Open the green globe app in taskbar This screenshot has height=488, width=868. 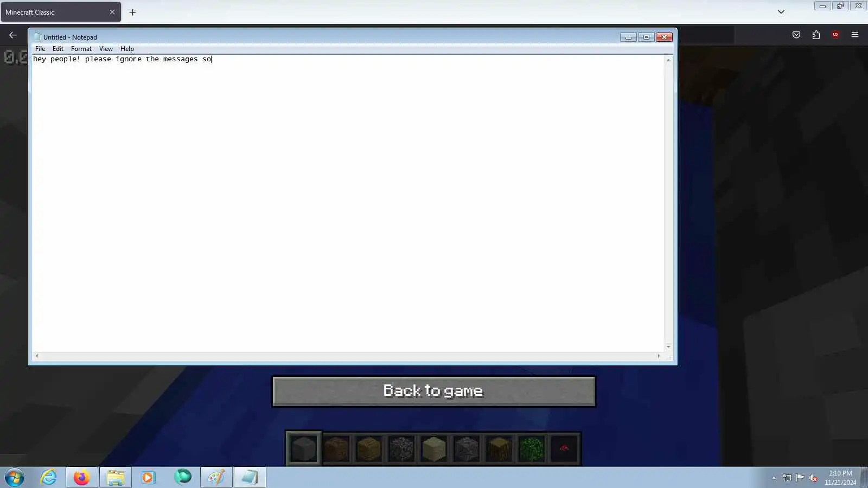coord(183,477)
